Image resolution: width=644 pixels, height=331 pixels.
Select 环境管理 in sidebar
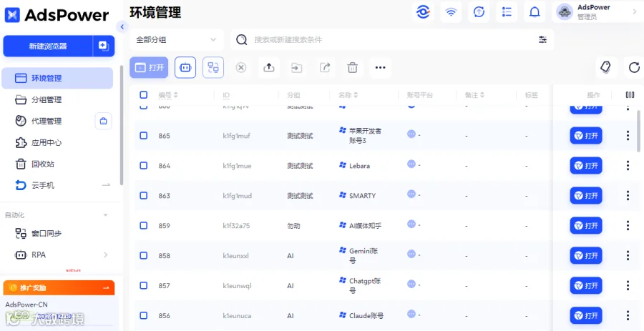[x=57, y=78]
